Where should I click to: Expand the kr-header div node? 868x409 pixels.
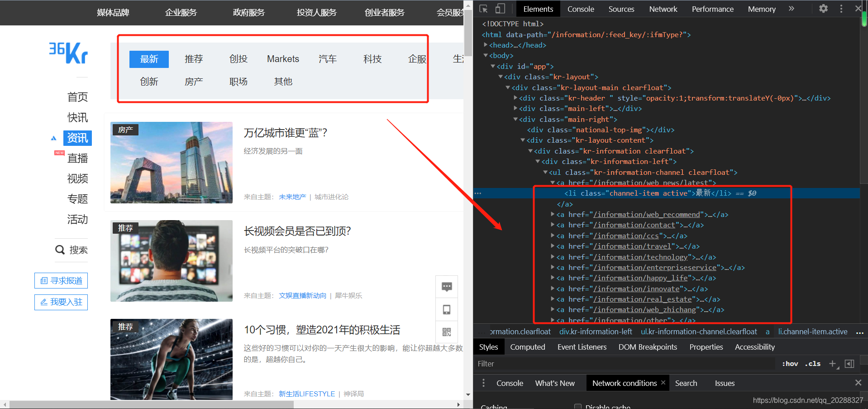click(515, 98)
